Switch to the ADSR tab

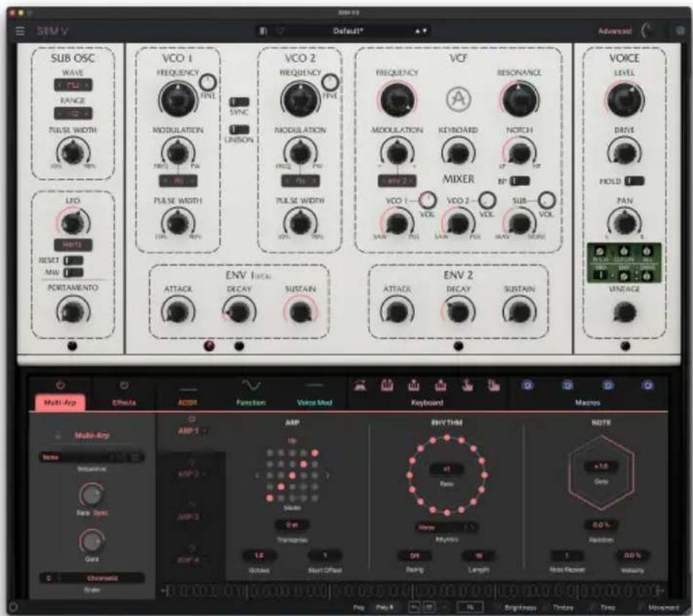click(188, 403)
